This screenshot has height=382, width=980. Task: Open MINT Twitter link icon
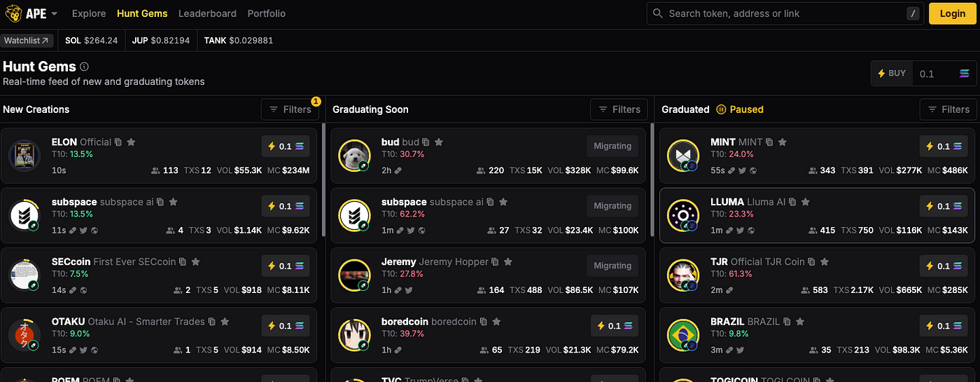pos(742,170)
